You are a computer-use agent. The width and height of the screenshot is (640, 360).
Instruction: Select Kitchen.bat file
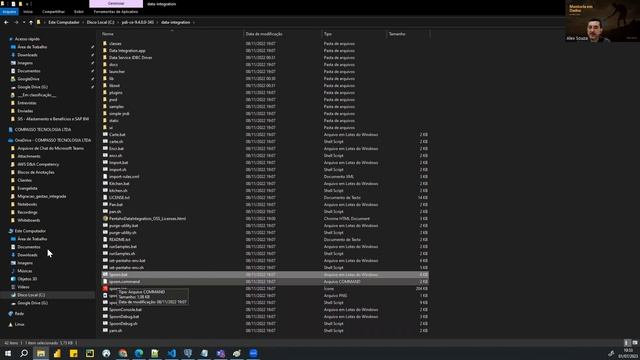(119, 184)
